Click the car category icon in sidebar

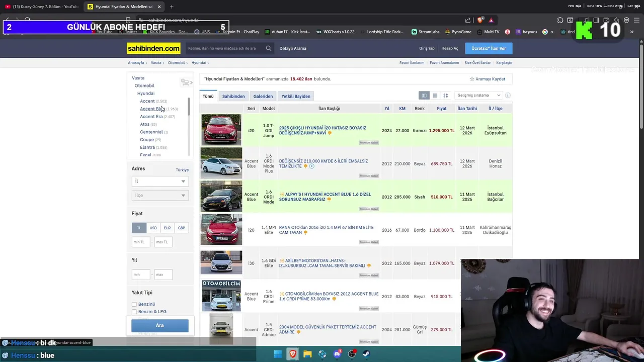click(186, 82)
